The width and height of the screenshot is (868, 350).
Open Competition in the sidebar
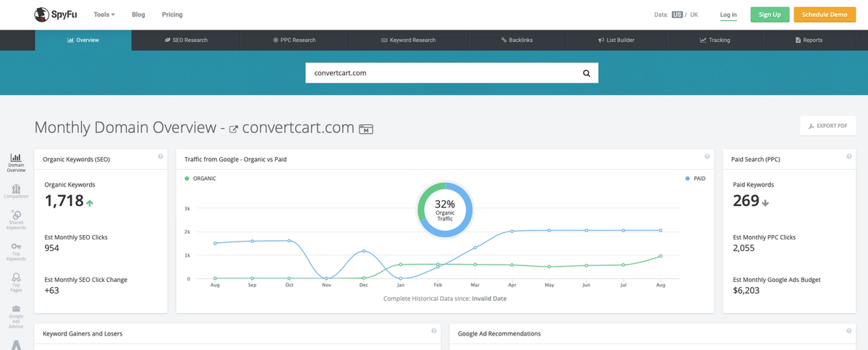(x=16, y=191)
